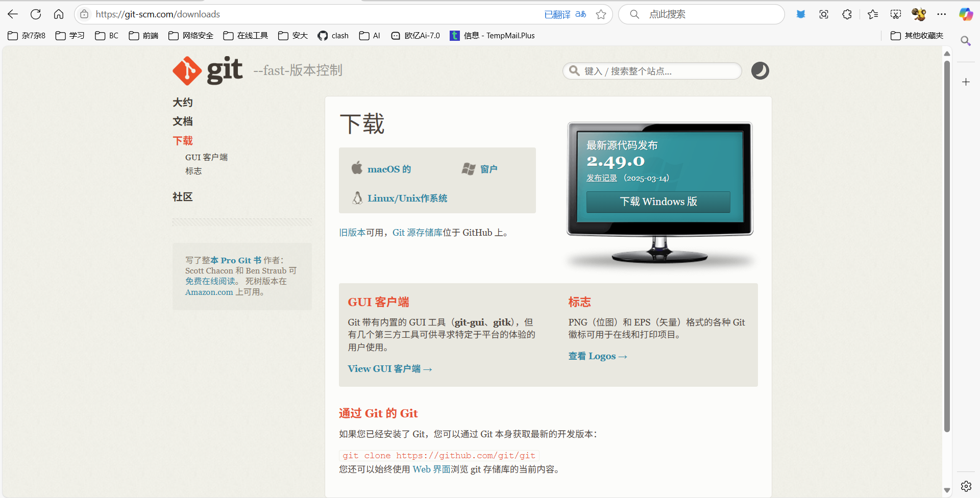Click the Apple macOS icon
This screenshot has height=498, width=980.
click(x=357, y=168)
